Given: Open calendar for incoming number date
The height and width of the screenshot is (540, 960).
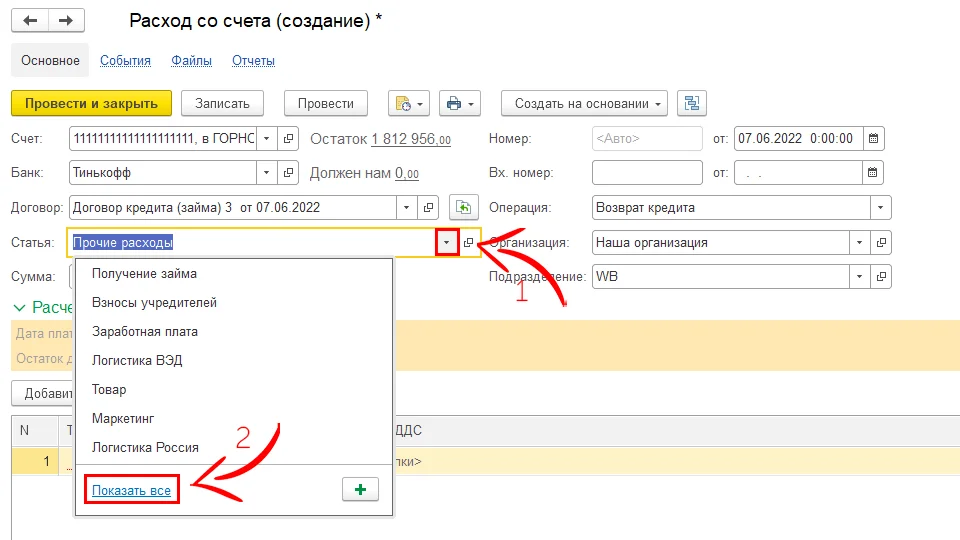Looking at the screenshot, I should tap(872, 173).
